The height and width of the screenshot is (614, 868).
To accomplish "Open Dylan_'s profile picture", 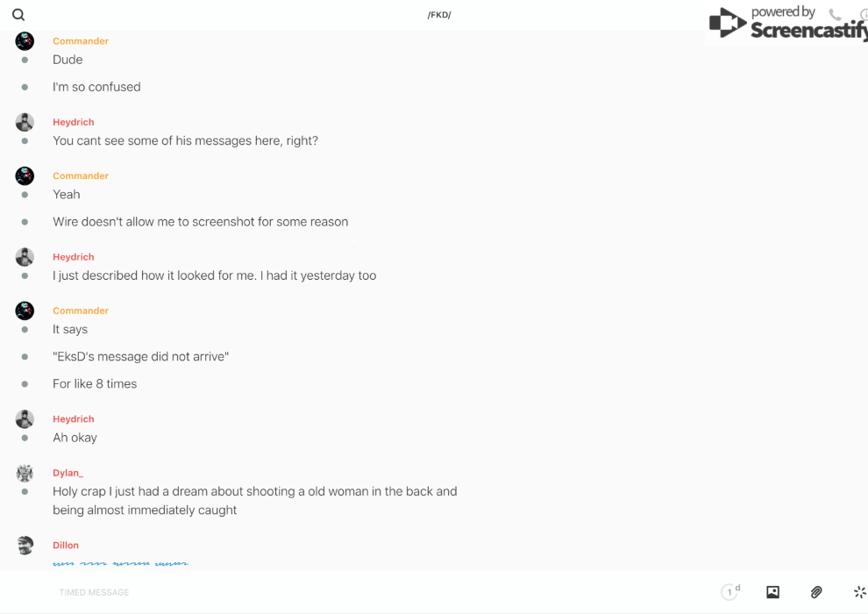I will 25,474.
